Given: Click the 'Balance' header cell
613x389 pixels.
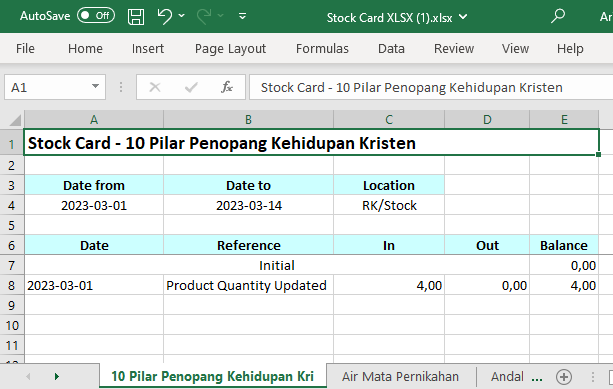Looking at the screenshot, I should click(x=564, y=245).
